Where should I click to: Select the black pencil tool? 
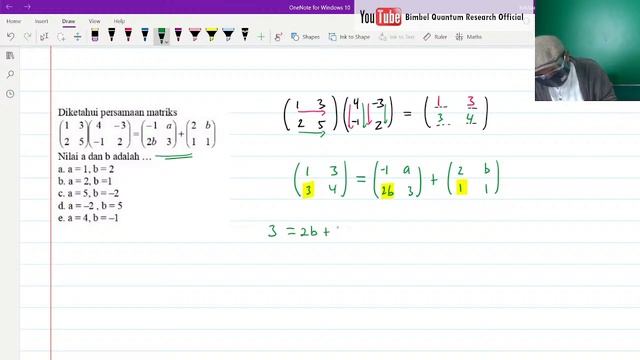pyautogui.click(x=245, y=35)
